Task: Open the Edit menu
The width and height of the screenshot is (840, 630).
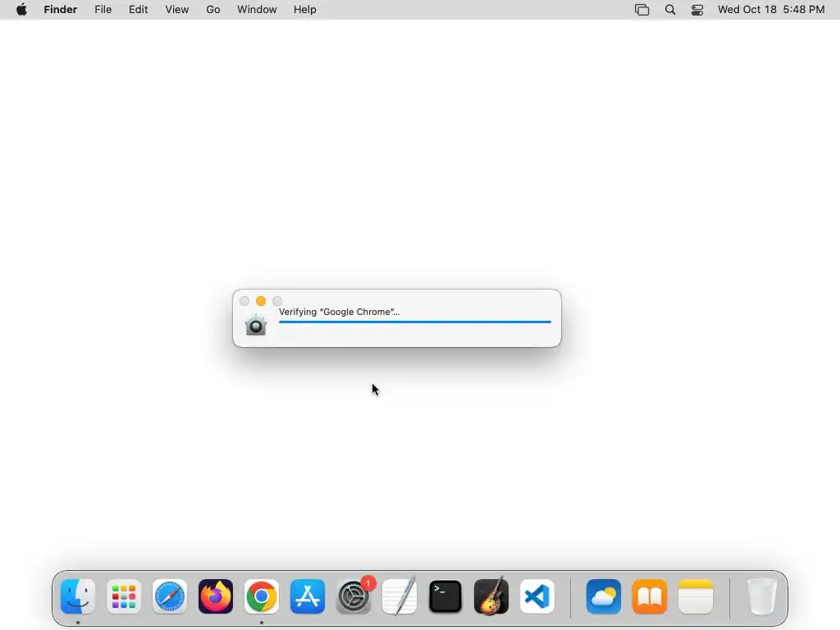Action: point(138,10)
